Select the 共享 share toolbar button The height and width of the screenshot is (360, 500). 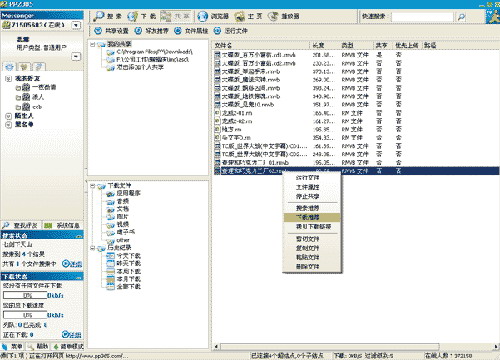point(175,16)
